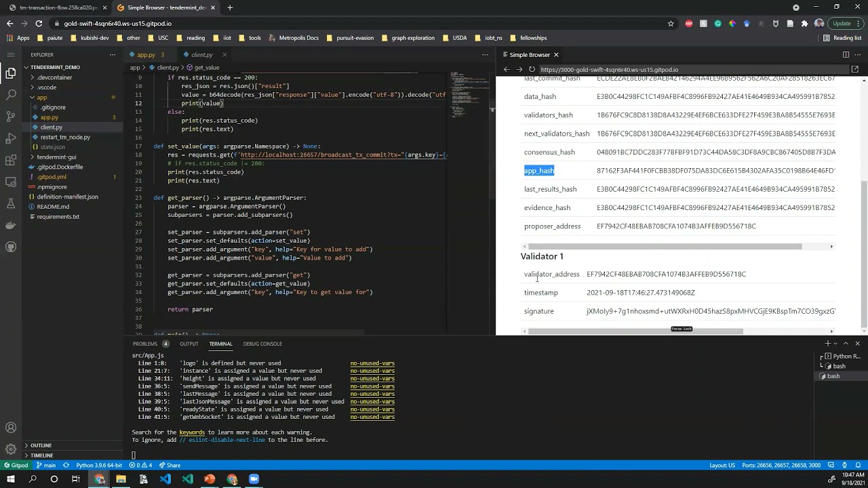Create a new terminal with plus

point(827,344)
